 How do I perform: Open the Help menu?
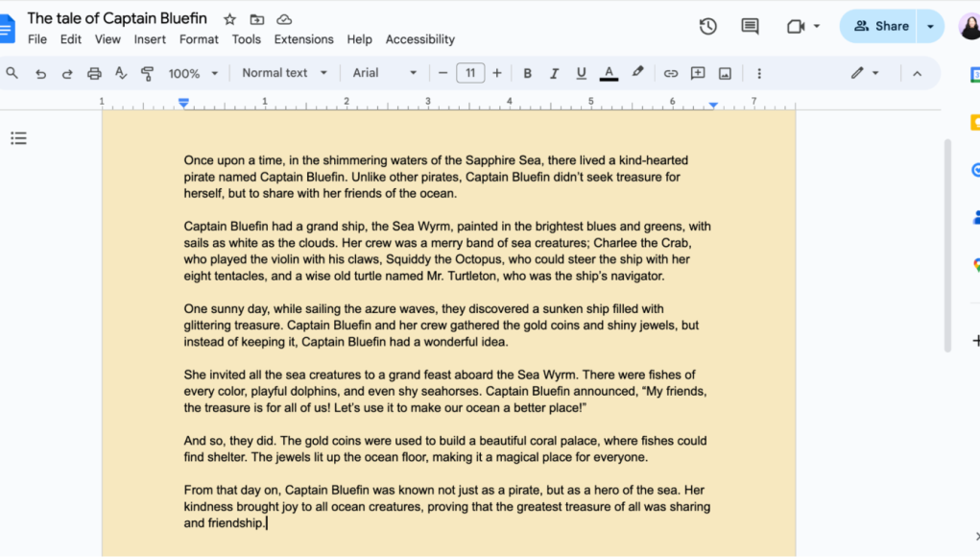point(359,39)
